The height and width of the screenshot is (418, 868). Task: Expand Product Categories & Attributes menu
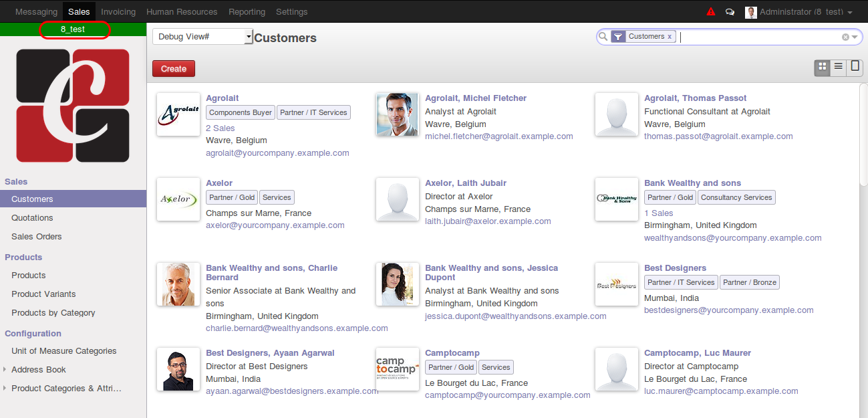click(x=66, y=388)
